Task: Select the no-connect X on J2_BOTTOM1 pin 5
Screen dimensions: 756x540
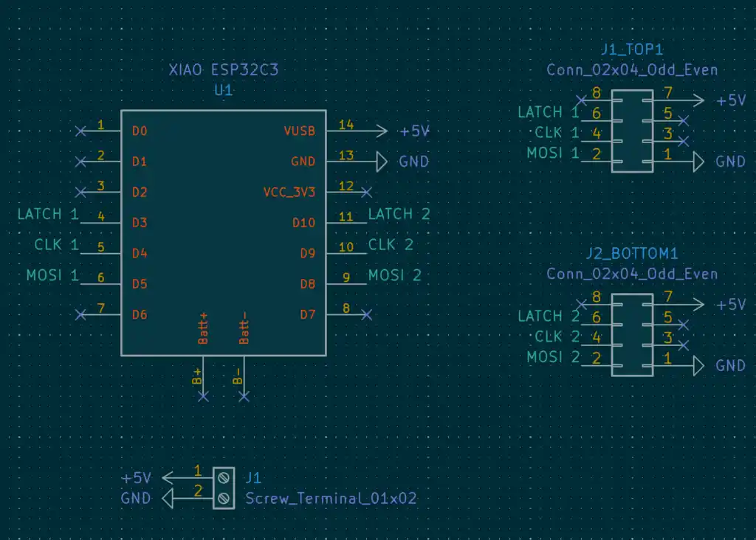Action: pos(683,325)
